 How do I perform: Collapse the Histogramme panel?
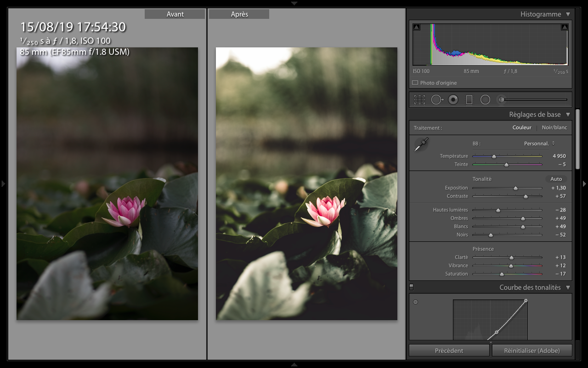[x=568, y=14]
